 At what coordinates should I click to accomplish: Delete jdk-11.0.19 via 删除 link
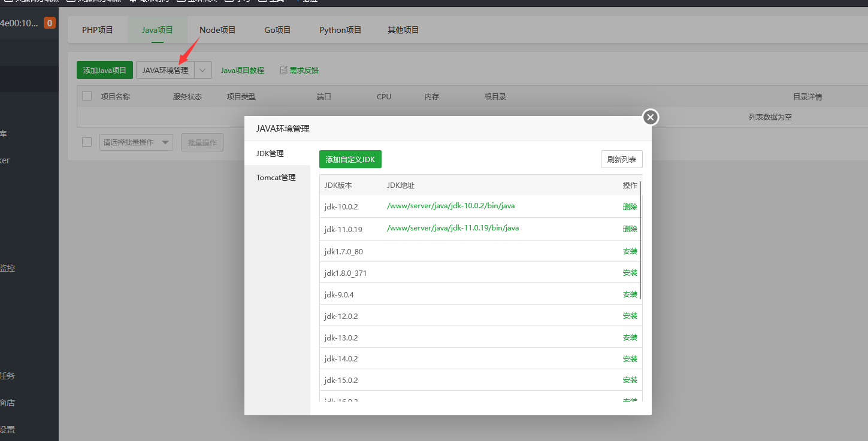tap(630, 229)
